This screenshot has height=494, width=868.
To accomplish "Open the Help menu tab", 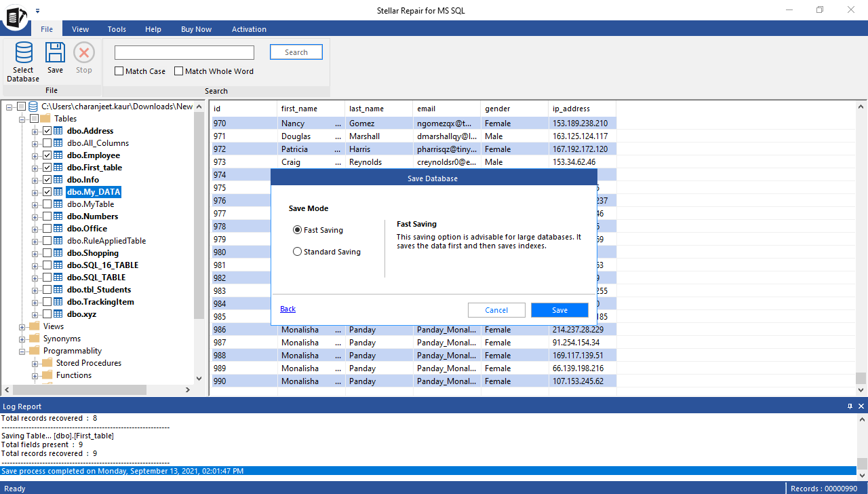I will 153,29.
